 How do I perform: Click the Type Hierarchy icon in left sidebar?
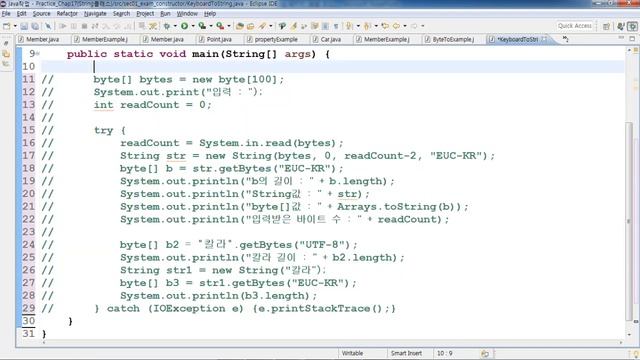(6, 64)
